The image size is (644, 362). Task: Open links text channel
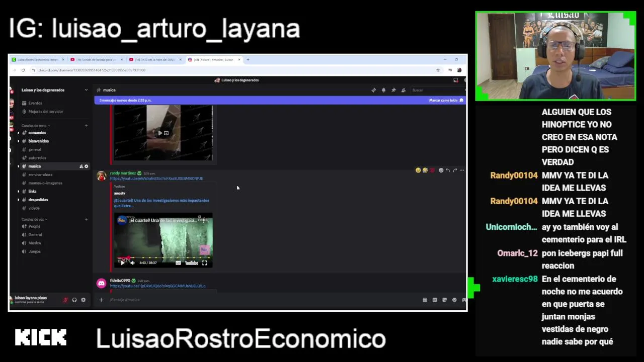pyautogui.click(x=54, y=192)
